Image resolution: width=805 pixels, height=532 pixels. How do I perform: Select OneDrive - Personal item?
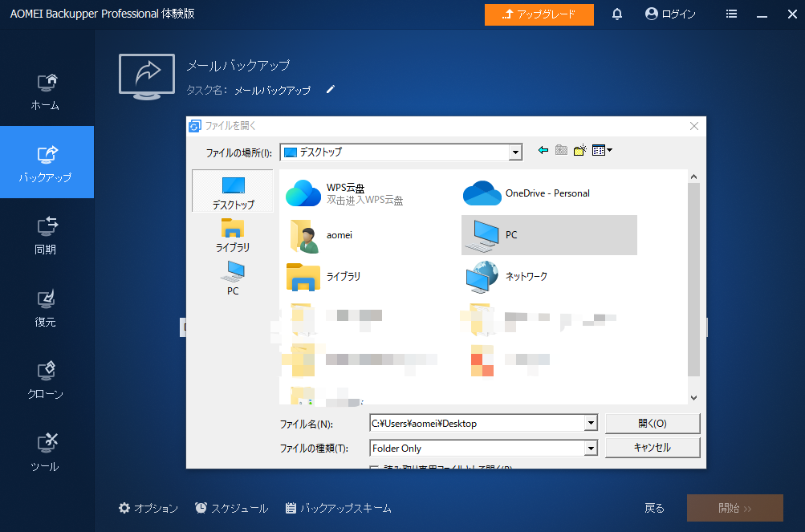(527, 193)
